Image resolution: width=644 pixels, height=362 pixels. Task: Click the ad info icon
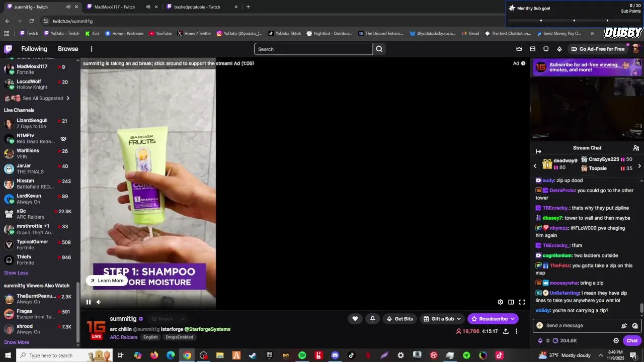coord(523,63)
